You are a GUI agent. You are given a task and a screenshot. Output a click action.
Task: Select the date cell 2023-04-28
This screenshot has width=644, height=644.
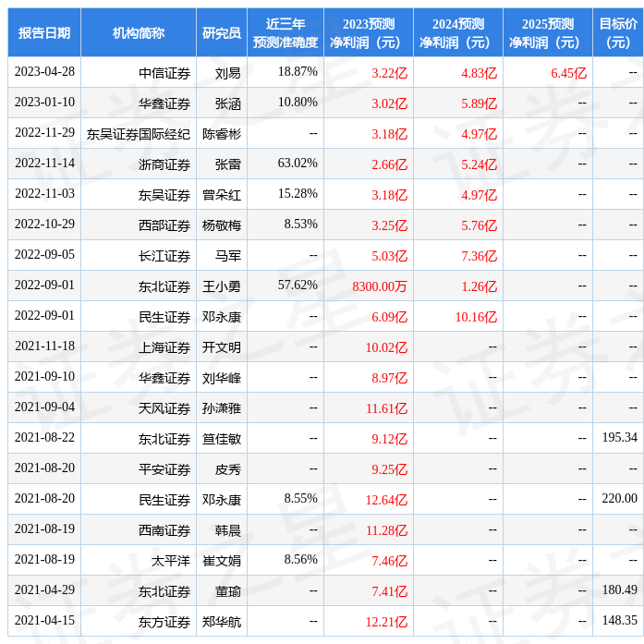coord(44,72)
